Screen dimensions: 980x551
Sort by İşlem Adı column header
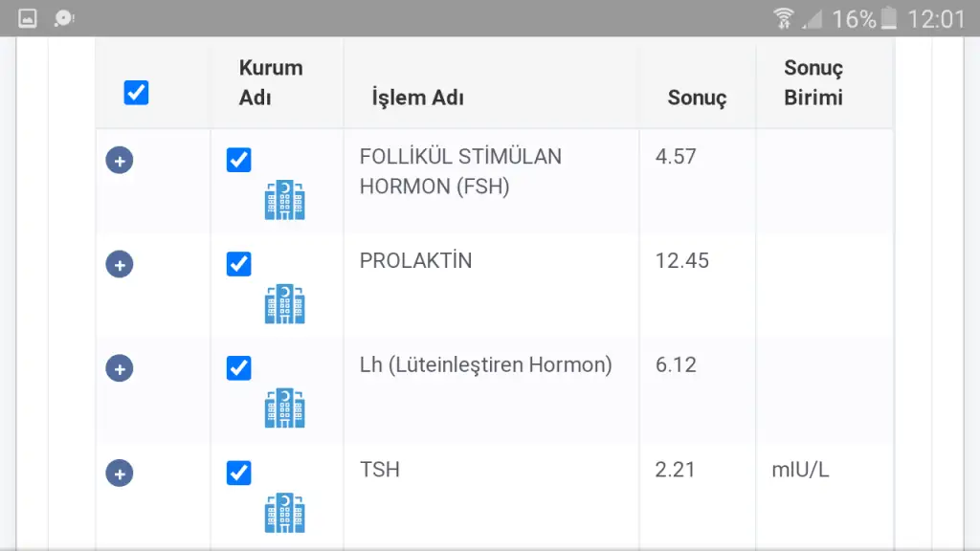(417, 98)
